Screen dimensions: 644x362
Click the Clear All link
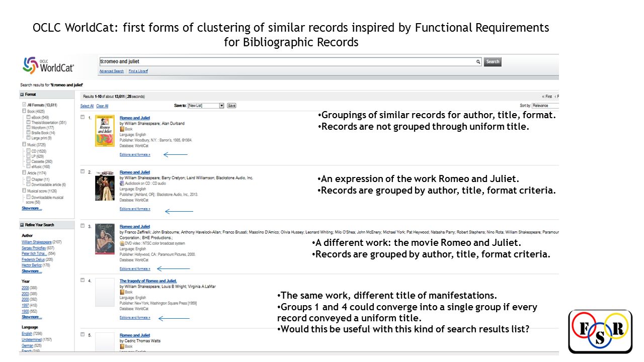tap(102, 106)
